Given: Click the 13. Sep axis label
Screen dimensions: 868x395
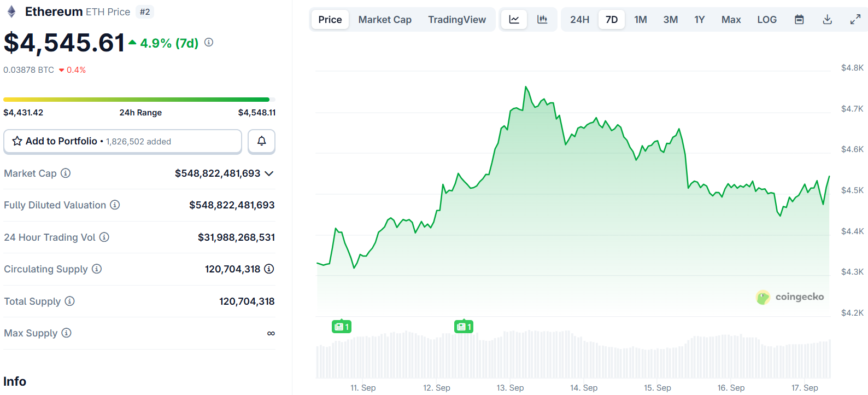Looking at the screenshot, I should pos(510,387).
